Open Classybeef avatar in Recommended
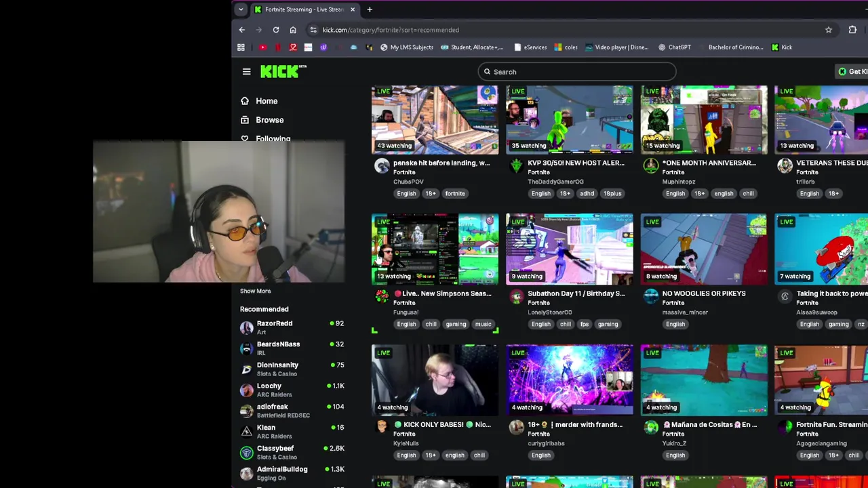The width and height of the screenshot is (868, 488). [247, 452]
